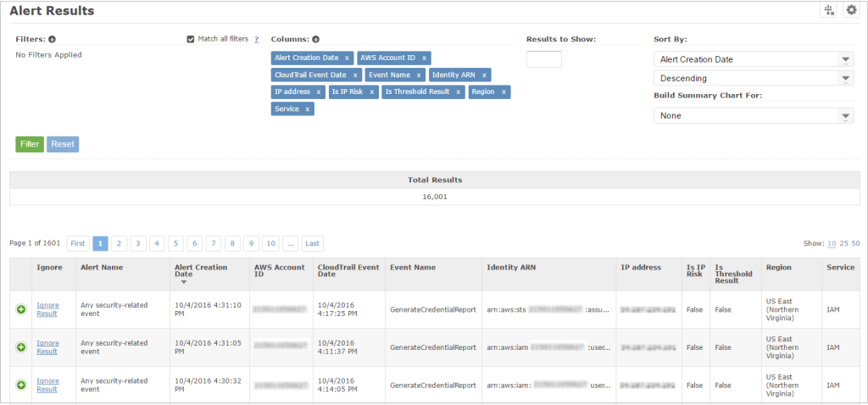This screenshot has width=868, height=405.
Task: Add a column with the Columns plus icon
Action: [x=315, y=39]
